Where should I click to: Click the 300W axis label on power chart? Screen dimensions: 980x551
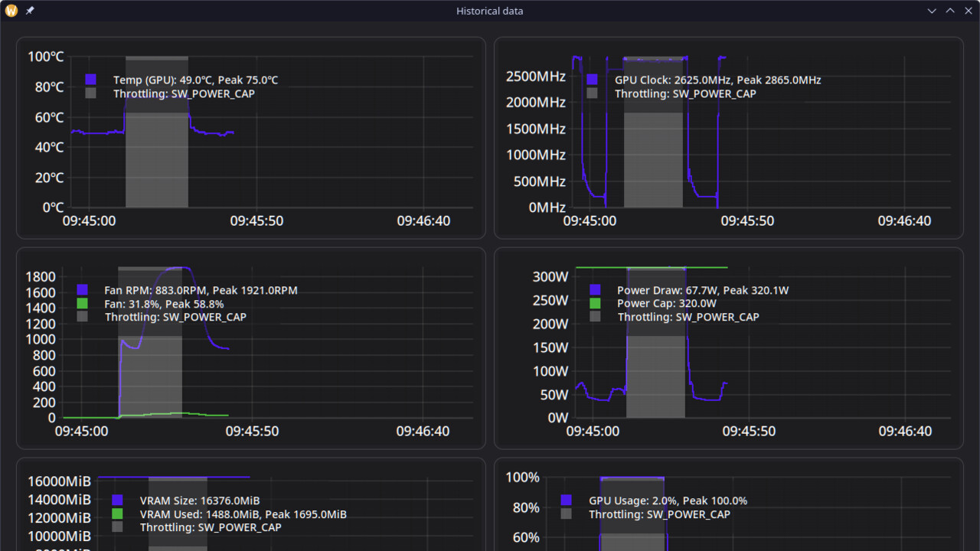(550, 276)
